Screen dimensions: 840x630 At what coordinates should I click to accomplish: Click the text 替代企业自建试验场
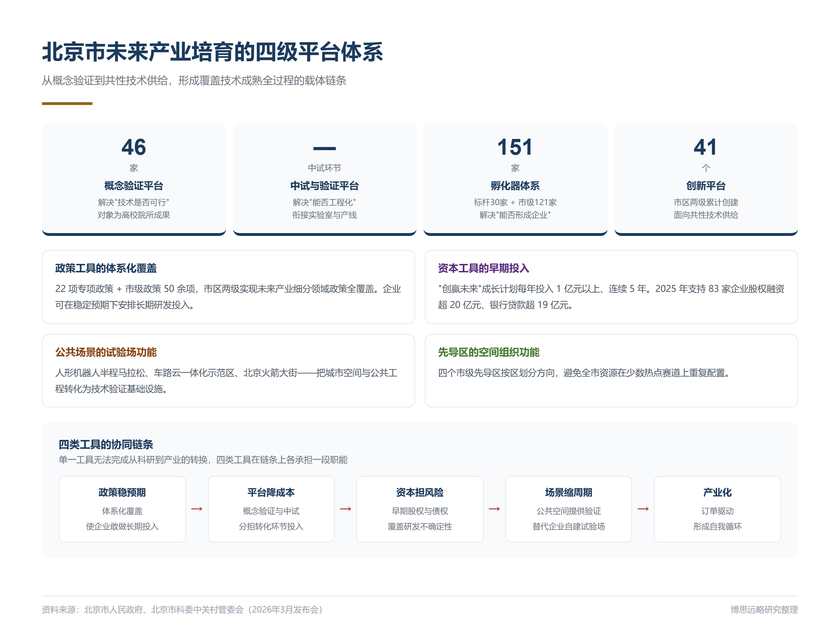click(569, 527)
